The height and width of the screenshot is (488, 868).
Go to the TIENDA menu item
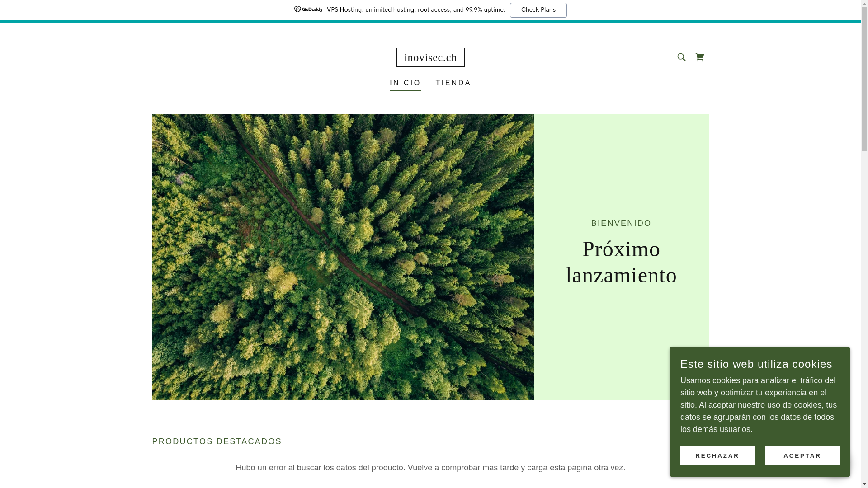453,83
